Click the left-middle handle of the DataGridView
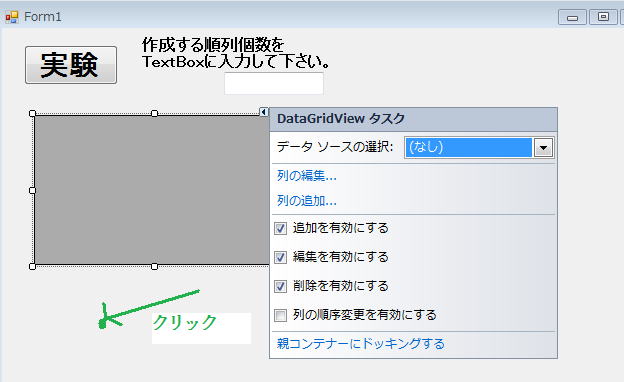The height and width of the screenshot is (382, 624). tap(33, 190)
